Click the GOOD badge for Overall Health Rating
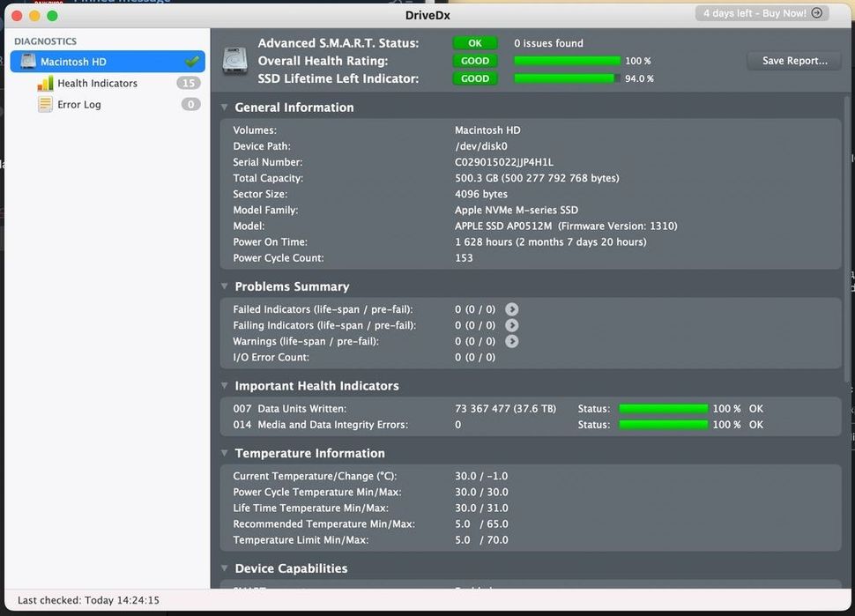Screen dimensions: 855x616 pos(475,61)
